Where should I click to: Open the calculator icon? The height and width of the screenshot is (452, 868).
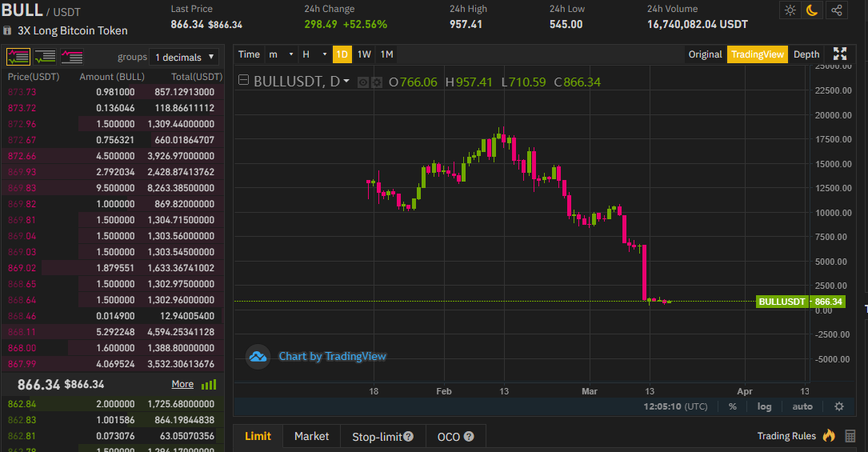point(850,436)
